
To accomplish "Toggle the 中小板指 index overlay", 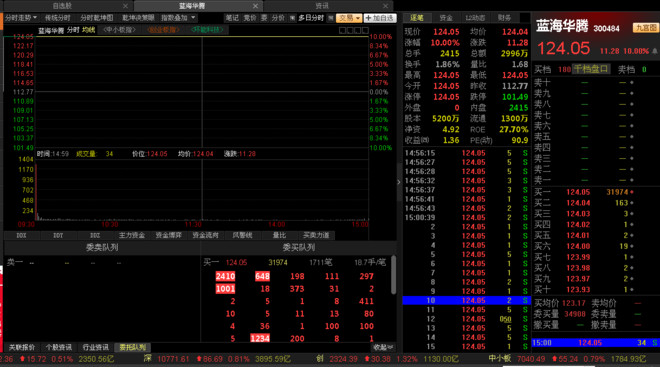I will pyautogui.click(x=120, y=30).
